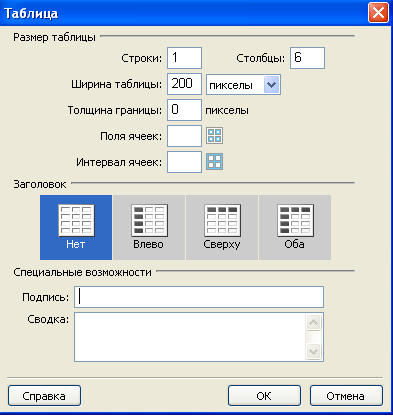Click the empty 'Интервал ячеек' field
The image size is (393, 416).
point(184,162)
